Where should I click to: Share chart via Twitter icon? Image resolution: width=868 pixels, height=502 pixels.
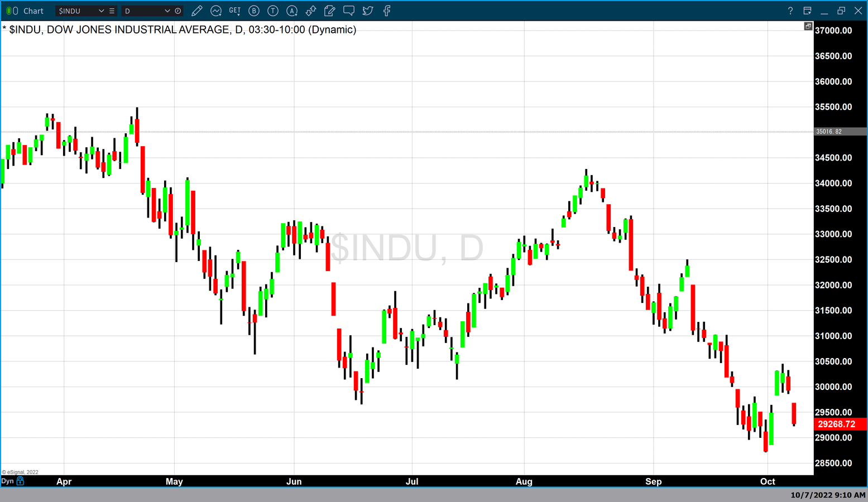point(368,11)
